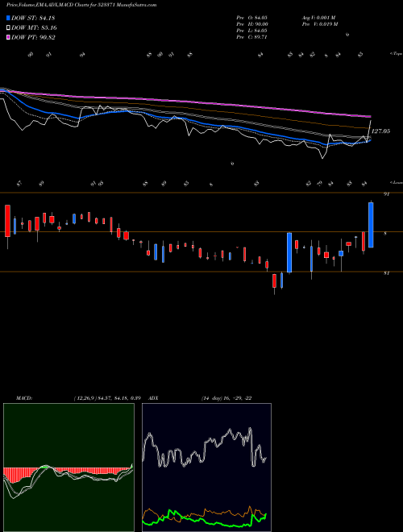Click the MACD: panel label
The width and height of the screenshot is (403, 532).
coord(24,398)
